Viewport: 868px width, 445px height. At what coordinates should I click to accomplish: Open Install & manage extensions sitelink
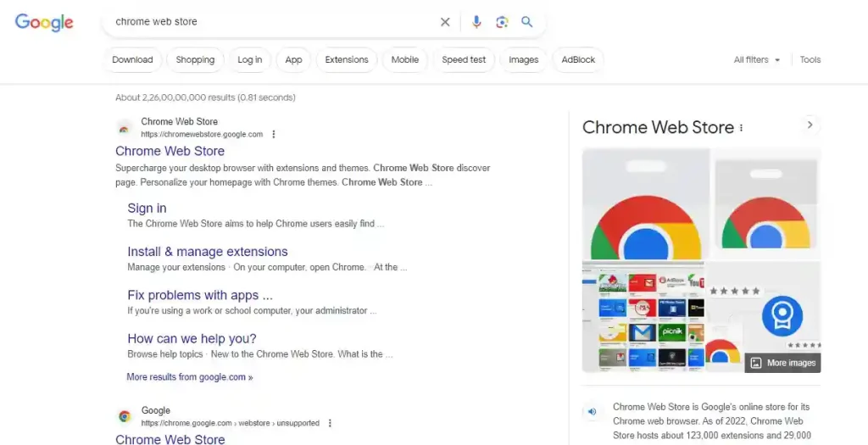tap(208, 252)
